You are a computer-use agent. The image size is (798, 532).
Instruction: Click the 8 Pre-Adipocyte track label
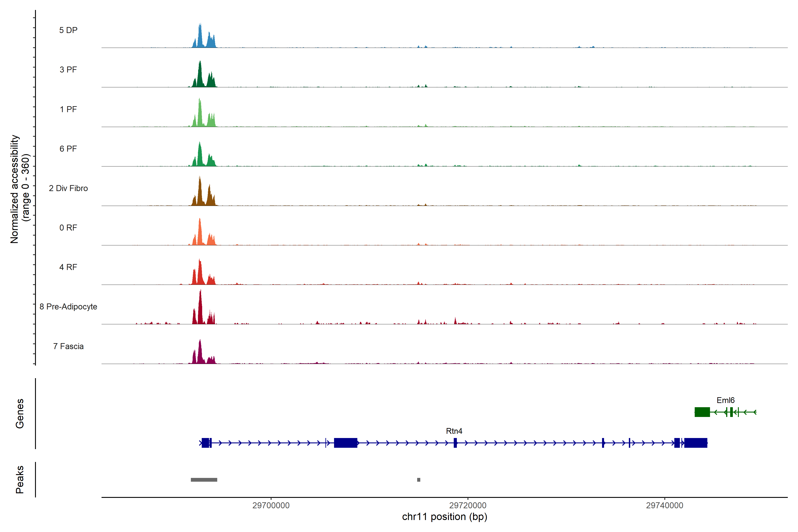coord(68,307)
